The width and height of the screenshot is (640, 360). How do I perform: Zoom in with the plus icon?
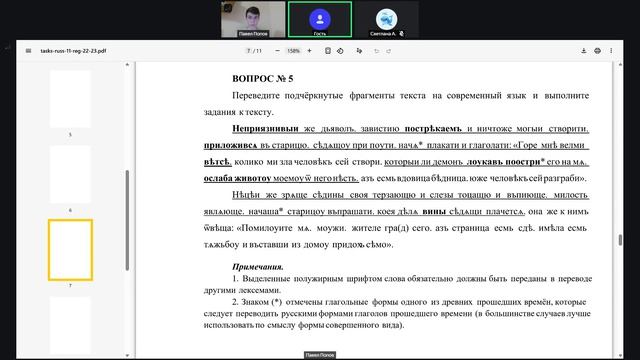coord(309,51)
